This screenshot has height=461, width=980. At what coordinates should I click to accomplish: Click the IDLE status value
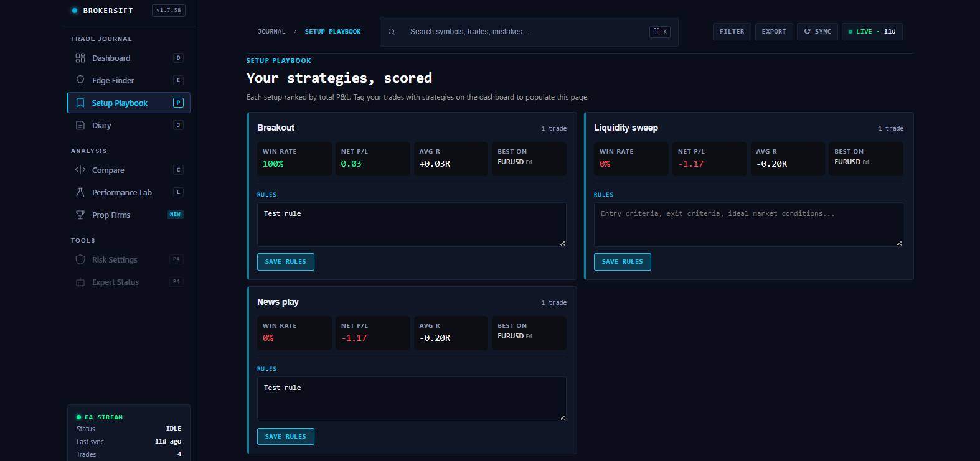click(x=174, y=429)
